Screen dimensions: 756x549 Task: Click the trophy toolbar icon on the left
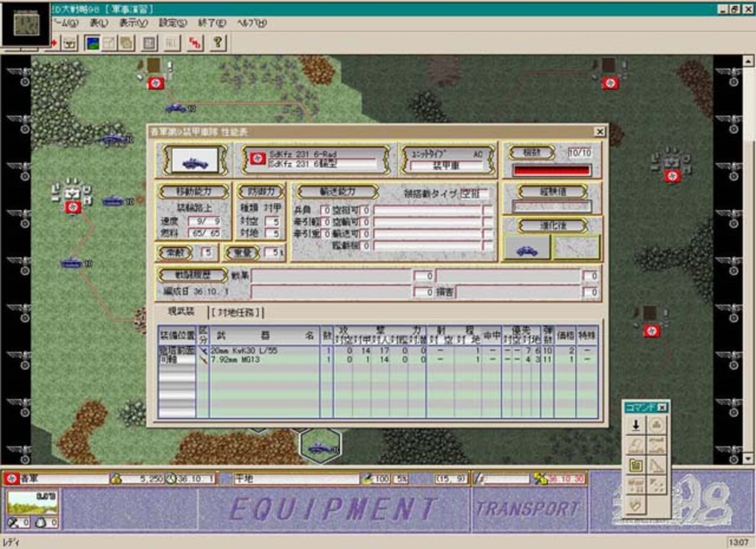click(69, 44)
